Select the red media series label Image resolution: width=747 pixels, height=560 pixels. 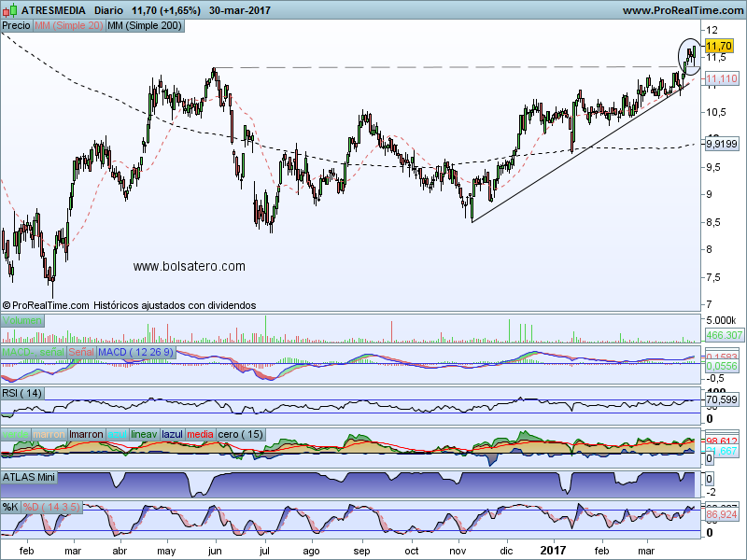point(200,434)
